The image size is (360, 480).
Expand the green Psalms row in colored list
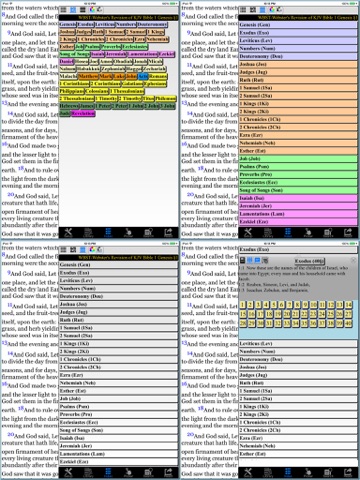point(298,166)
